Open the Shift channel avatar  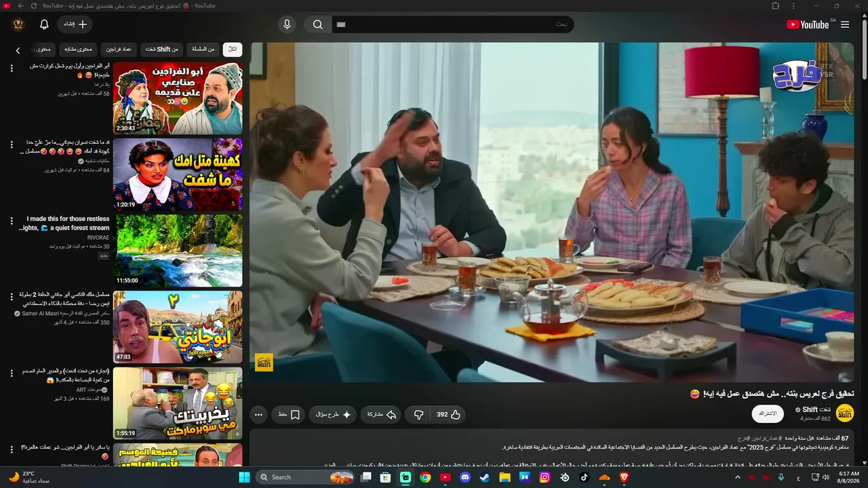tap(845, 413)
